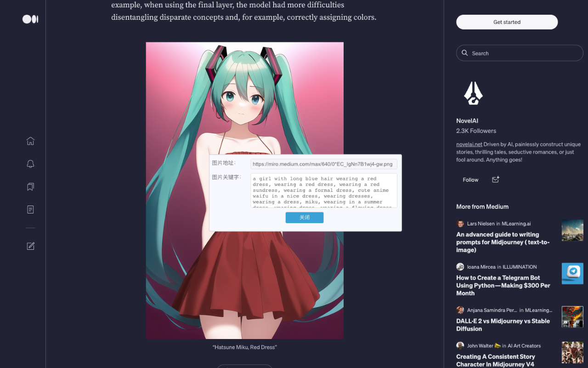
Task: Open Notifications bell icon in sidebar
Action: [30, 164]
